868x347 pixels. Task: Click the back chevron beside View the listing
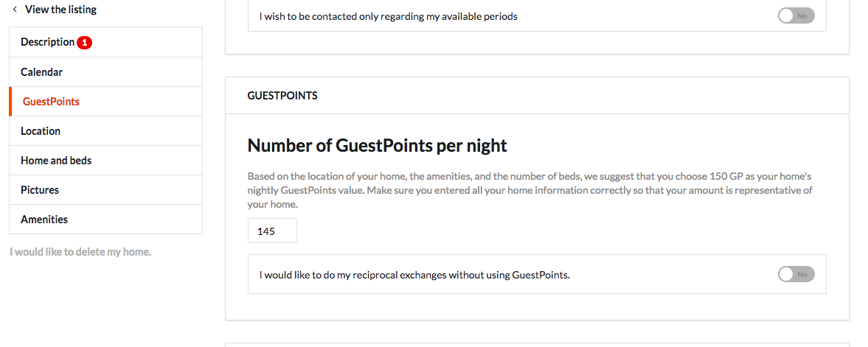(15, 10)
